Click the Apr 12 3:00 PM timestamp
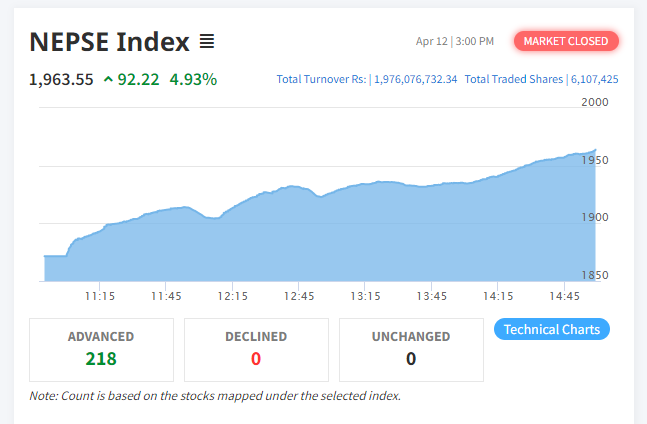This screenshot has height=424, width=647. click(x=454, y=41)
